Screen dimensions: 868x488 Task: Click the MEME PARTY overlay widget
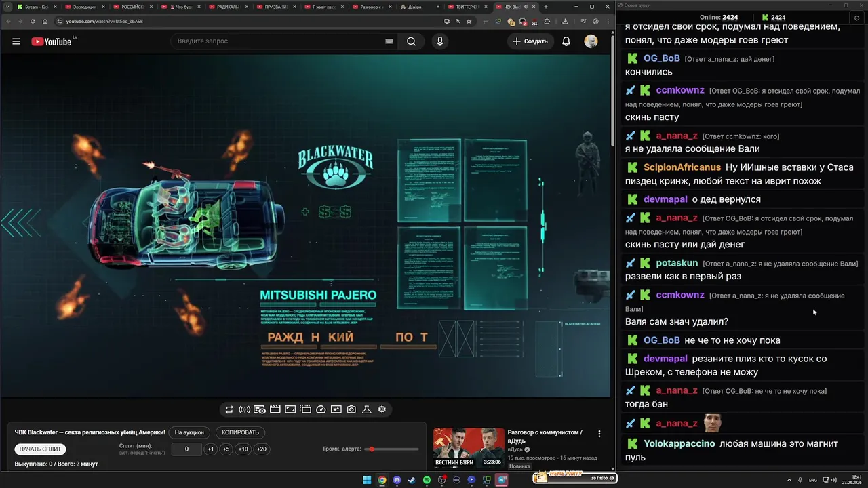(575, 477)
